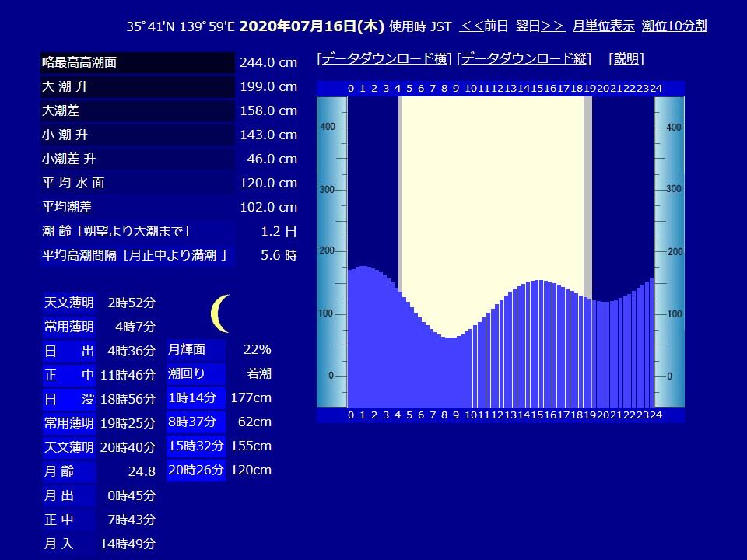Click the 平 均 水 面 row label
Viewport: 747px width, 560px height.
click(x=138, y=183)
